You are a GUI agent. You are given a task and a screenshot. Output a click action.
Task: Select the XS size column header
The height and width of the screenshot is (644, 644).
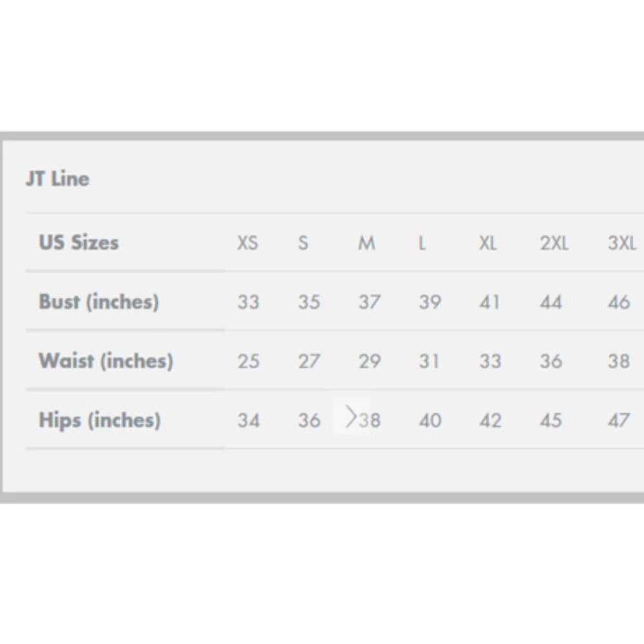point(247,243)
